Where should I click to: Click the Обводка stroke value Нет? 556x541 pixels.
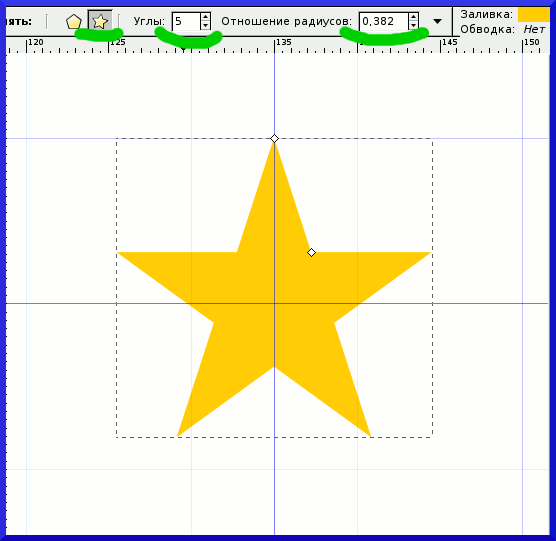click(x=534, y=29)
